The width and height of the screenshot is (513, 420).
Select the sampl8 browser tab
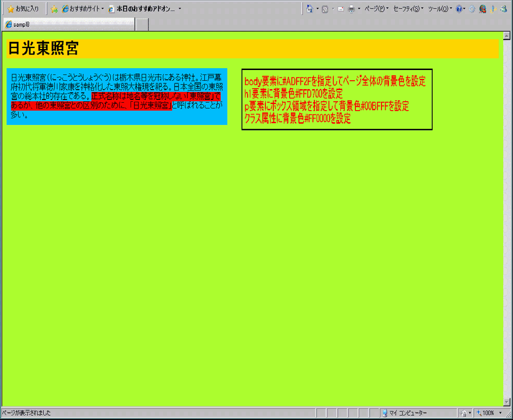(x=69, y=25)
